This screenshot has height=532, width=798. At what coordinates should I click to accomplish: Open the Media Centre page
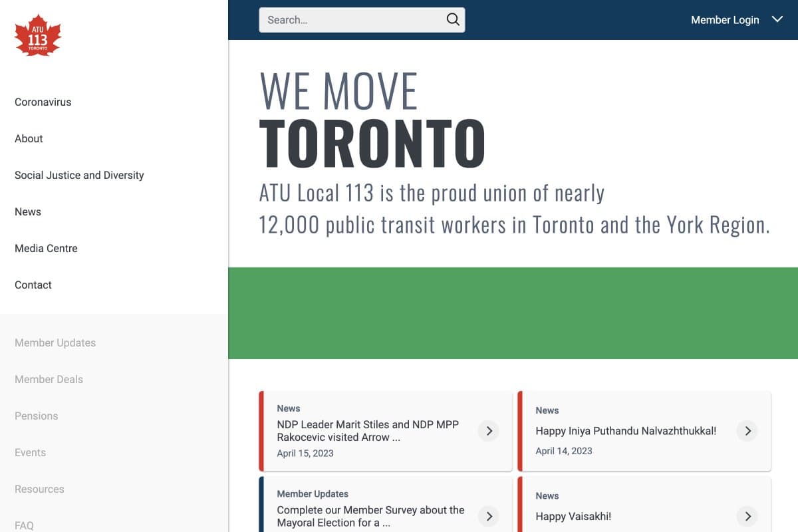pyautogui.click(x=46, y=249)
